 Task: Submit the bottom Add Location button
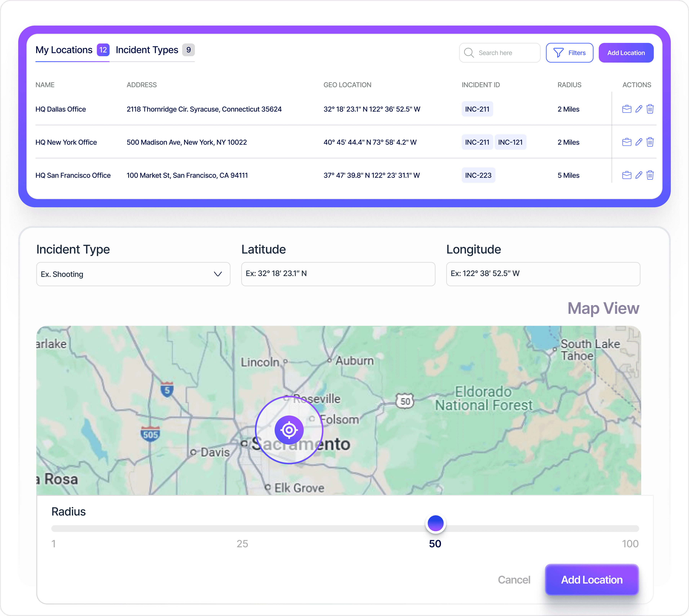pyautogui.click(x=592, y=580)
